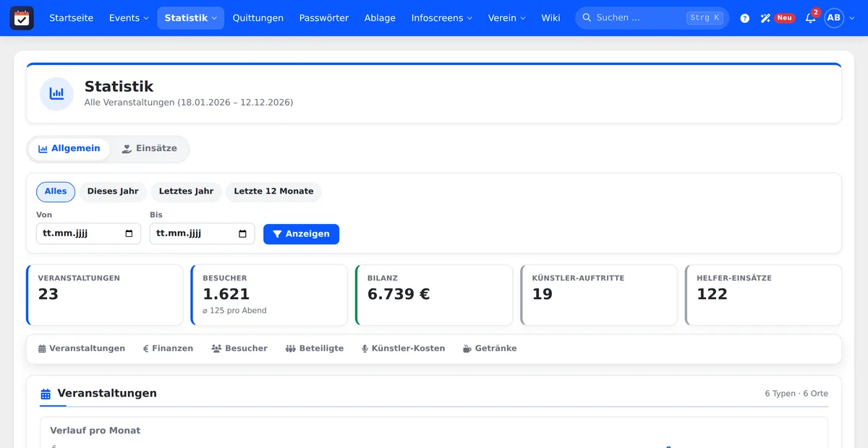Jump to the Besucher section
Viewport: 868px width, 448px height.
pos(239,348)
